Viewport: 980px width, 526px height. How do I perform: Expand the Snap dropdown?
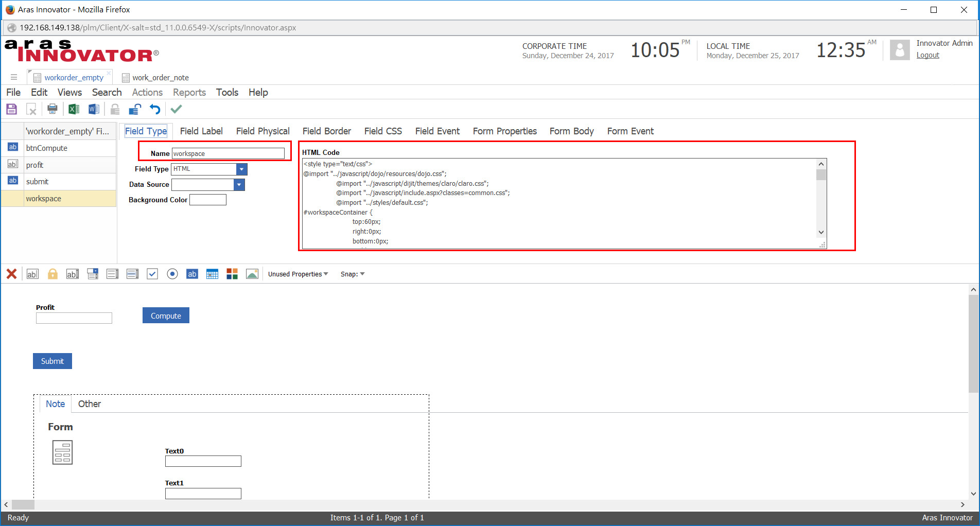pos(353,274)
